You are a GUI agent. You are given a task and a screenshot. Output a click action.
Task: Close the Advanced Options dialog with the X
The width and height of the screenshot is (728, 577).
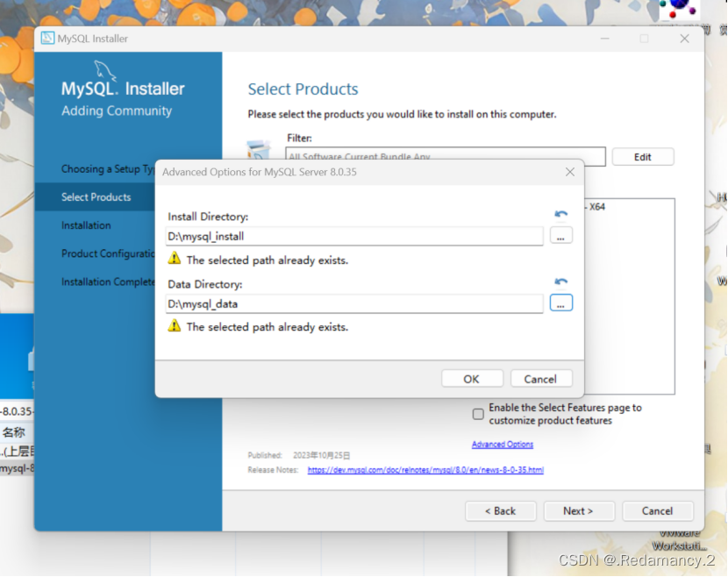[569, 172]
